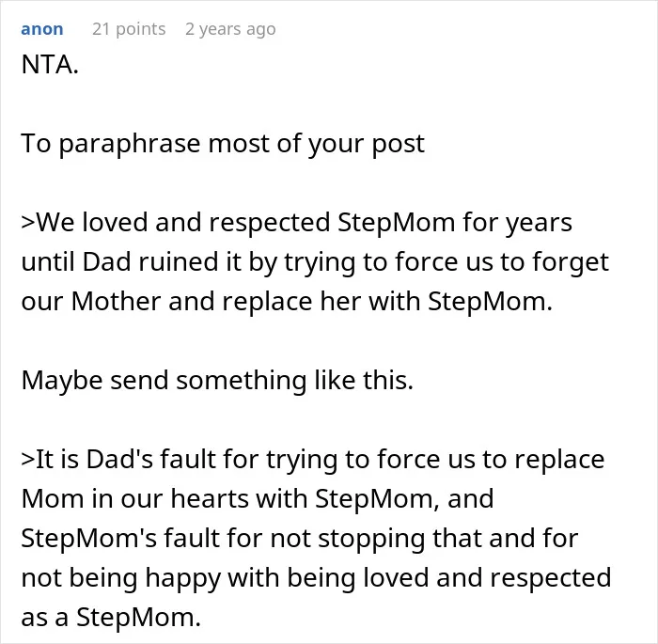Click the line not being happy with being loved
The width and height of the screenshot is (658, 644).
pyautogui.click(x=316, y=577)
